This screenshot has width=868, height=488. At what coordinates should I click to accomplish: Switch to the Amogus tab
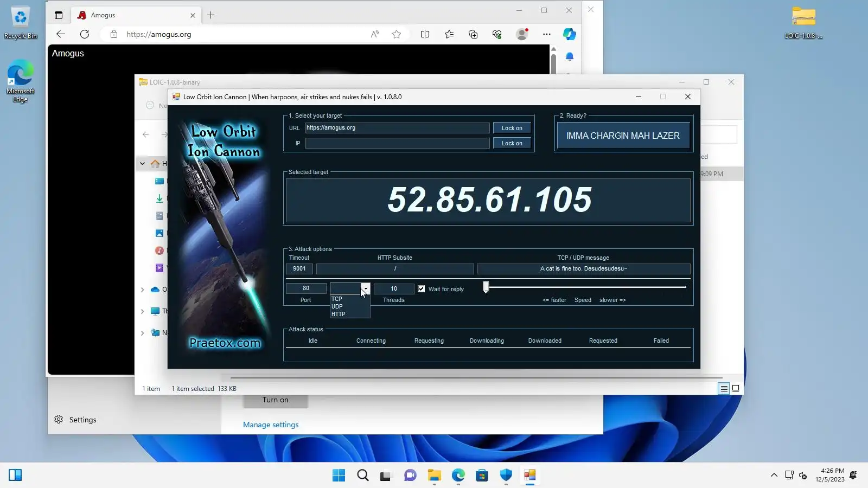pyautogui.click(x=136, y=15)
